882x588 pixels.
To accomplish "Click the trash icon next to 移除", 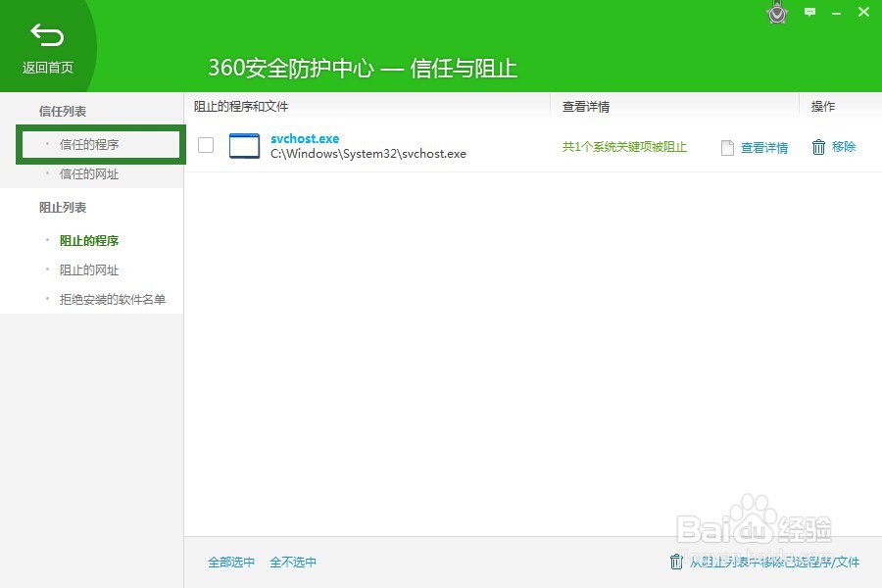I will point(818,147).
